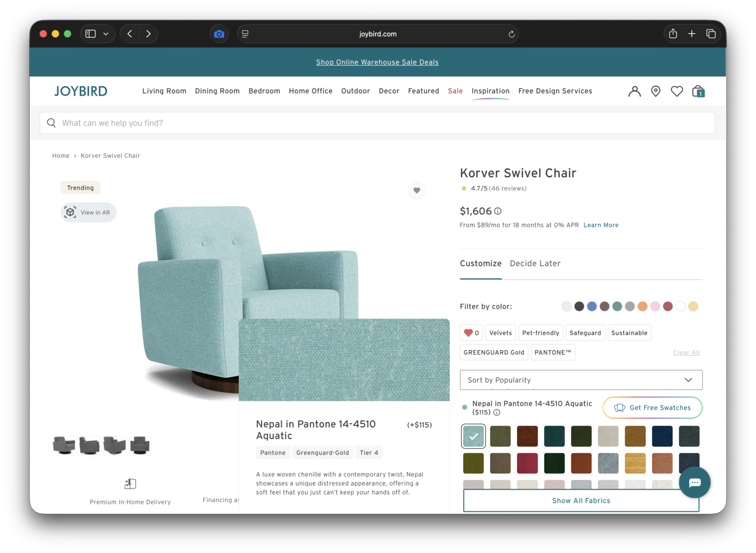Image resolution: width=756 pixels, height=553 pixels.
Task: Click the price info icon next to $1,606
Action: point(498,211)
